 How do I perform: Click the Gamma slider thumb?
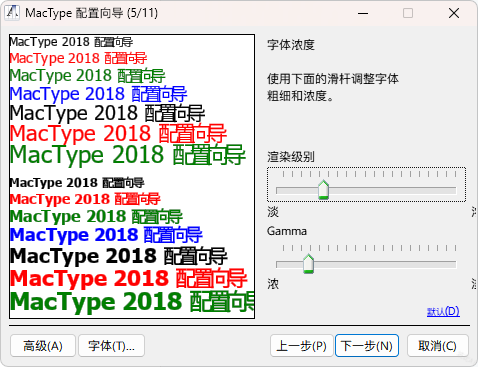coord(309,264)
